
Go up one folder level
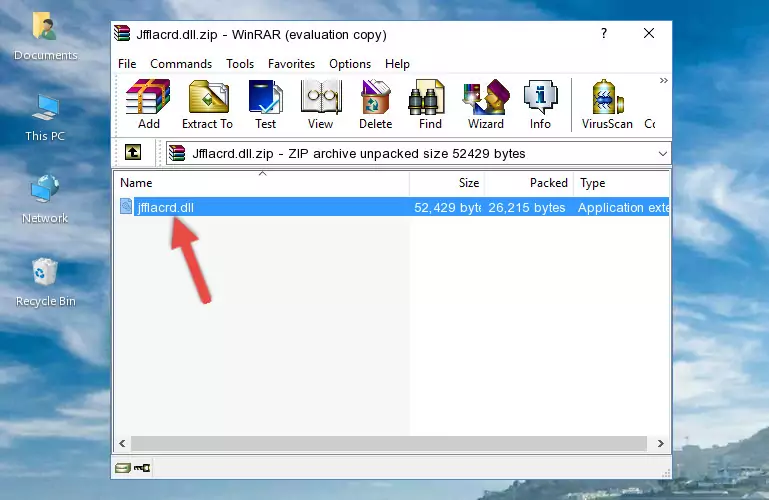pyautogui.click(x=133, y=152)
